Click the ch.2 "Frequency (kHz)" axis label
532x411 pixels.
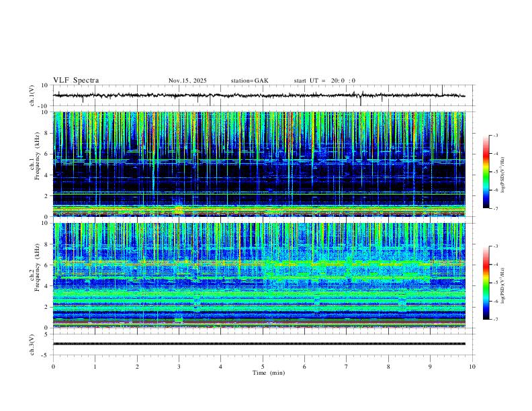pos(37,267)
